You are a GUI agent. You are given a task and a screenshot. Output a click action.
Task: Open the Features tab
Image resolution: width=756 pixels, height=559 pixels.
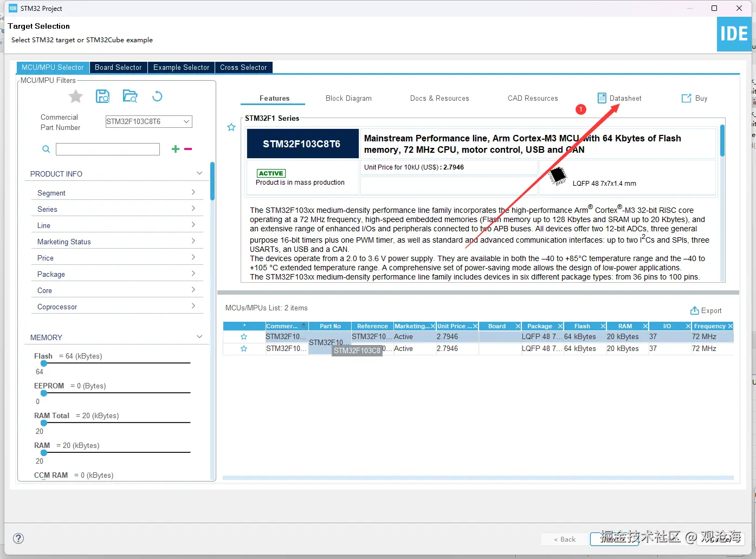(274, 98)
